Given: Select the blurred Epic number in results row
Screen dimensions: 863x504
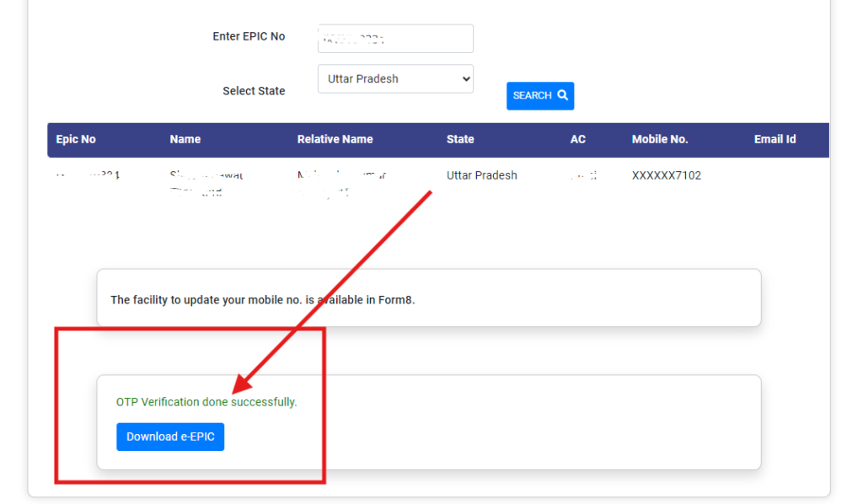Looking at the screenshot, I should click(x=88, y=176).
